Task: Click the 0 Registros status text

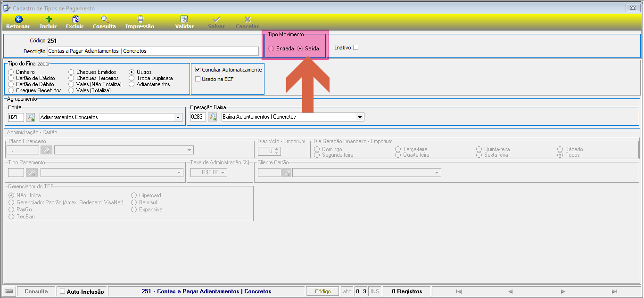Action: 407,291
